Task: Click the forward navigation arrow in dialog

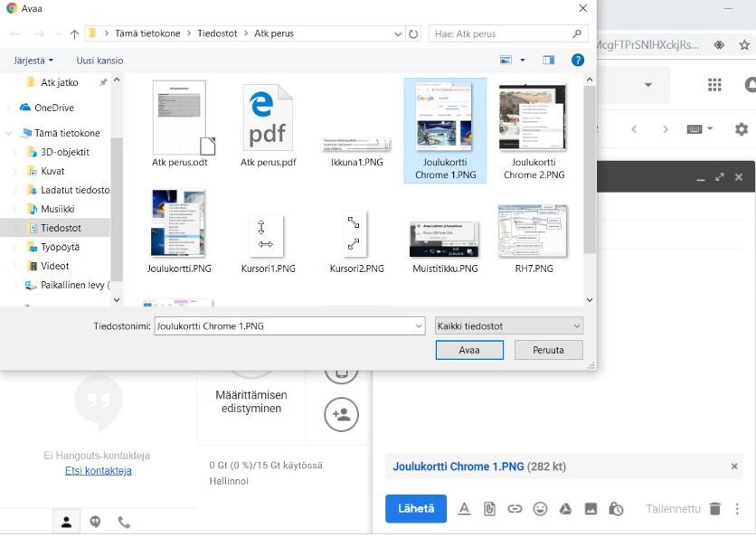Action: pyautogui.click(x=39, y=33)
